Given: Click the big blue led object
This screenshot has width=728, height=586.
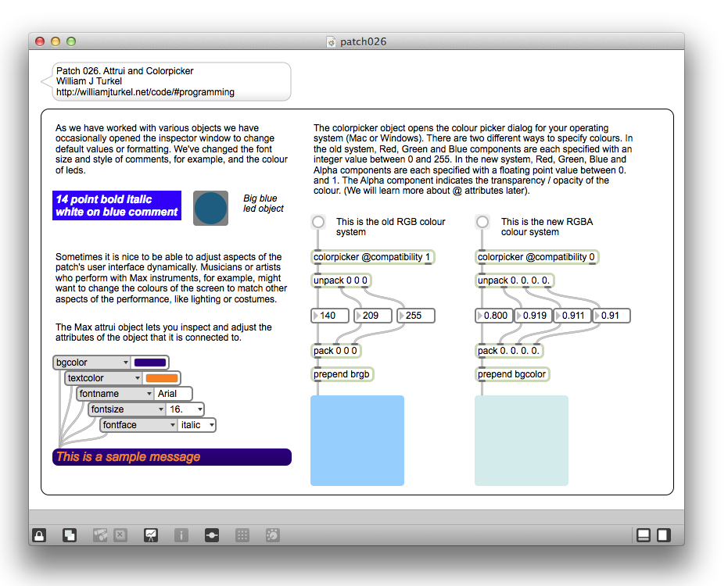Looking at the screenshot, I should 210,209.
